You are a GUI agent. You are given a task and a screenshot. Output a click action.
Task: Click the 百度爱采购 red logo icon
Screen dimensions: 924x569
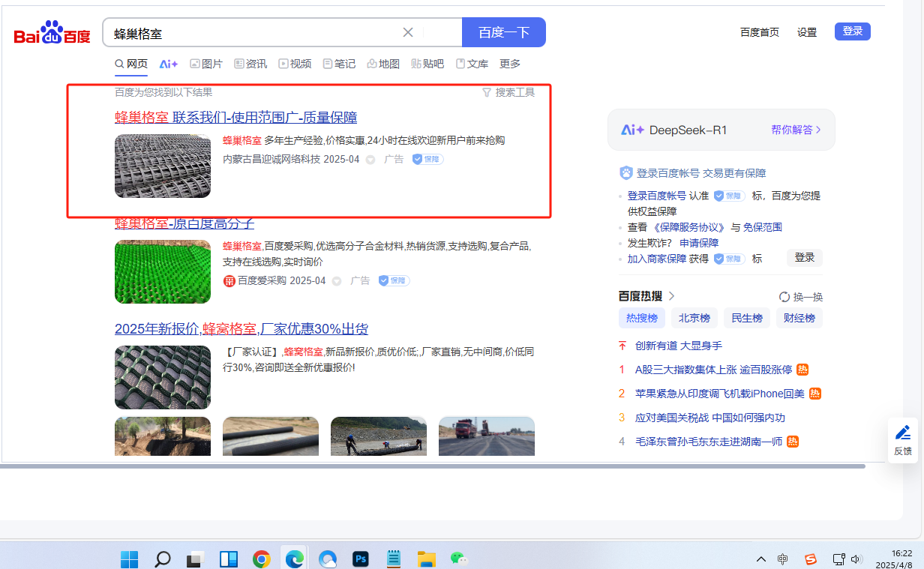tap(229, 280)
